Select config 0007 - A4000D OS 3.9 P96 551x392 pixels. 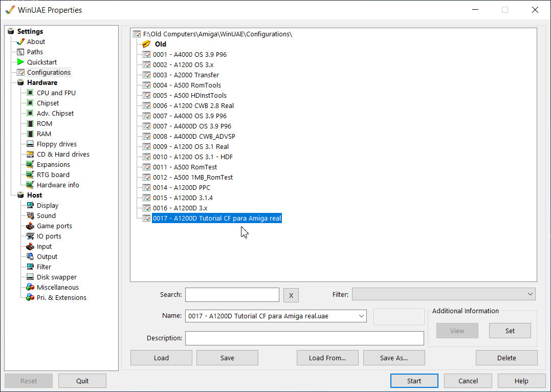[192, 126]
